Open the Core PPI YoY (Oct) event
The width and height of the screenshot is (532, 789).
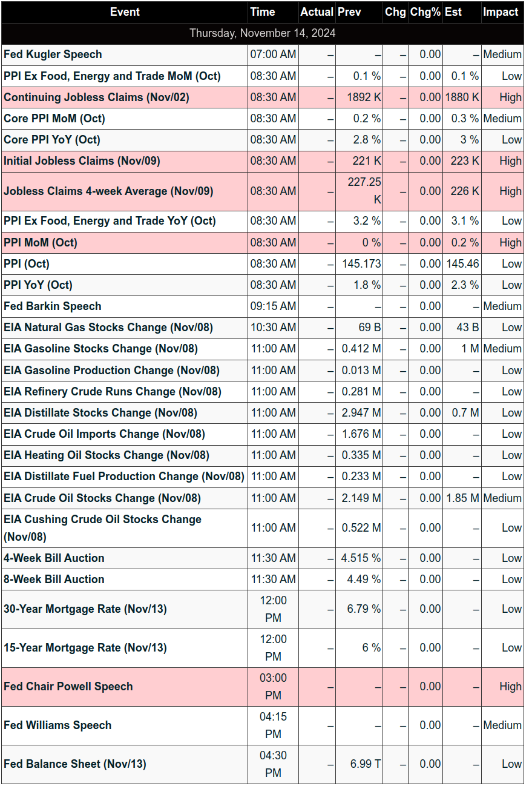(x=52, y=140)
